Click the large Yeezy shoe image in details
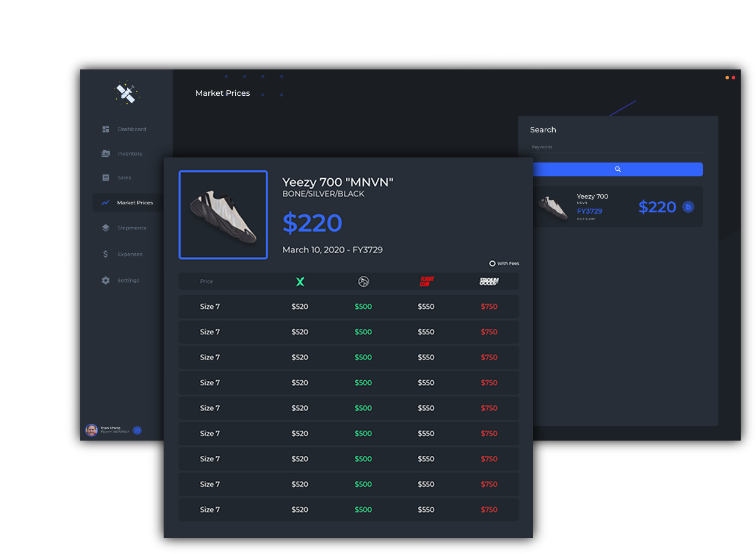Screen dimensions: 756x554 (224, 215)
